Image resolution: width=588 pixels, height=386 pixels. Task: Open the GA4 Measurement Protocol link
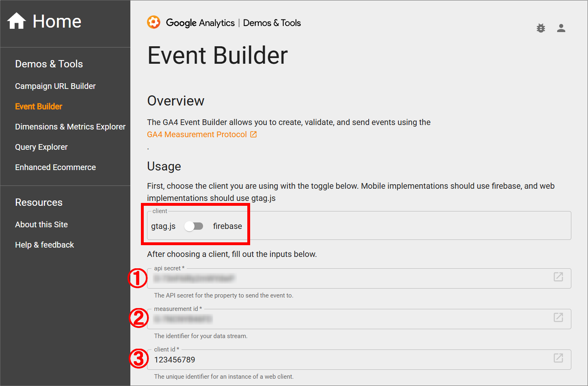tap(197, 134)
